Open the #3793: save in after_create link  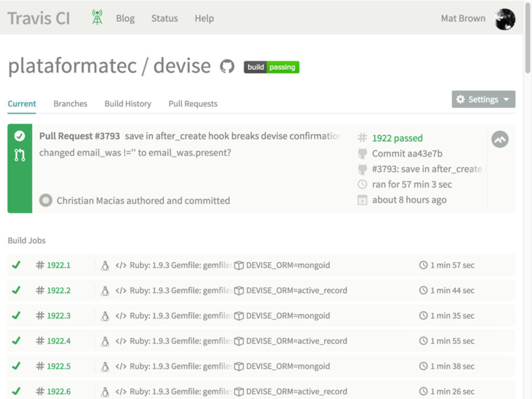(427, 169)
